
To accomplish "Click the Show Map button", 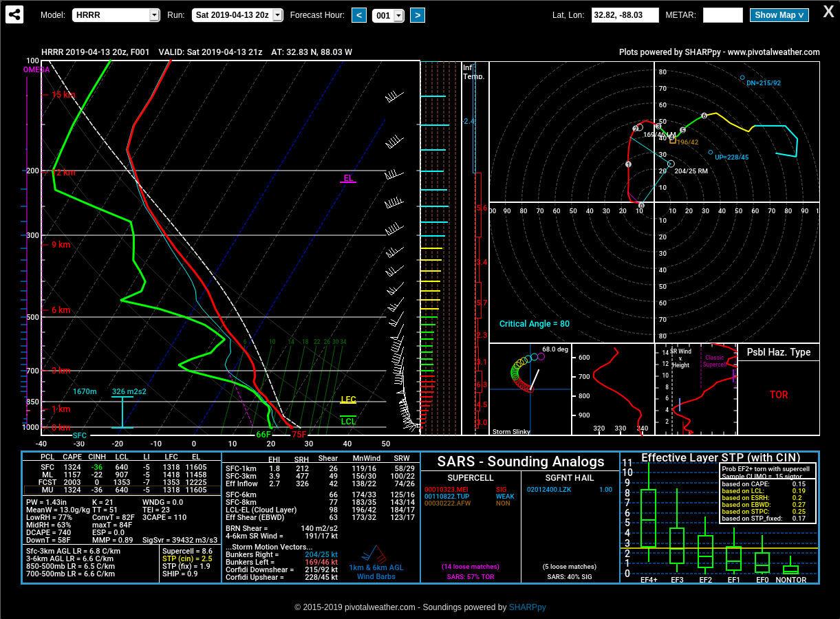I will pos(779,15).
